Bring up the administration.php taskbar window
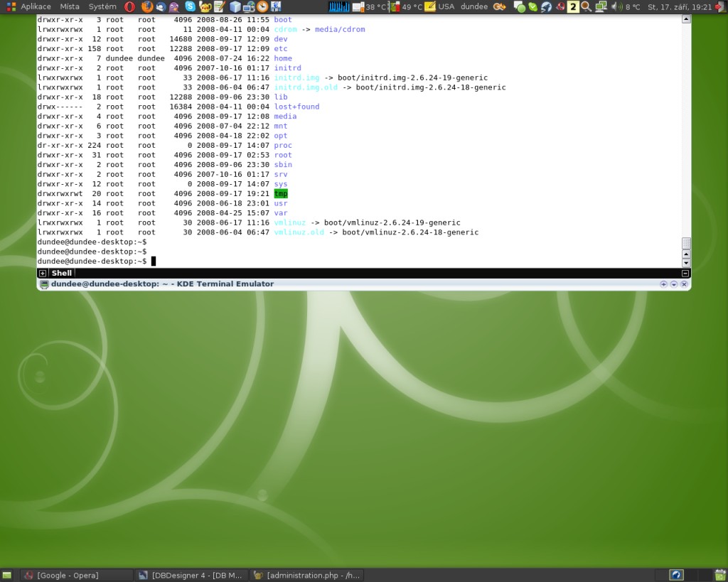 (x=307, y=575)
